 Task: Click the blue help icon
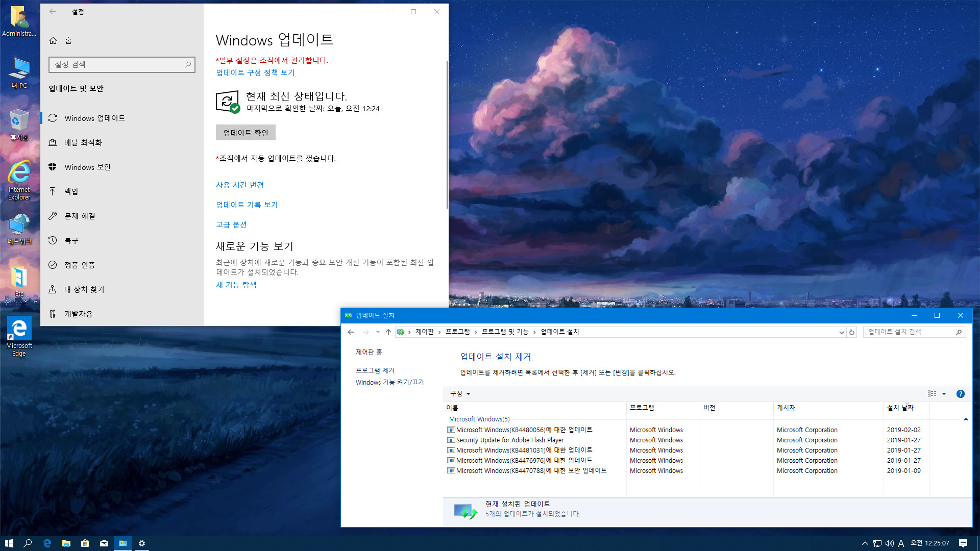(x=961, y=394)
